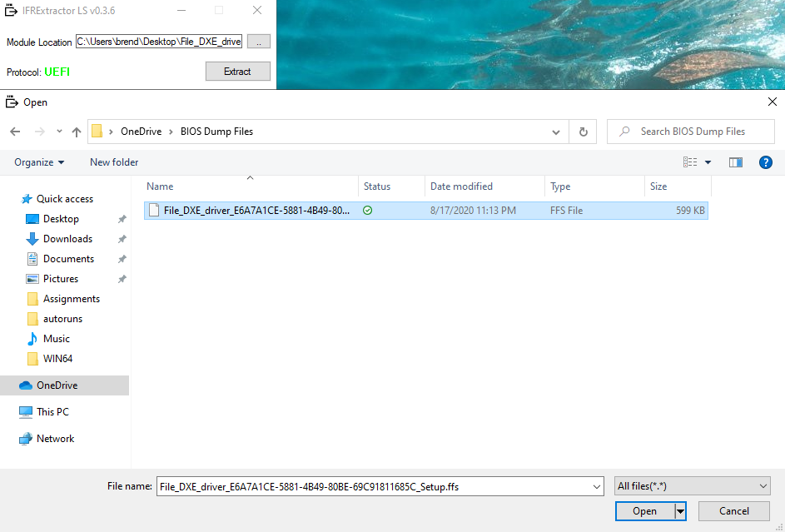Click the file's green sync status icon

pos(367,211)
